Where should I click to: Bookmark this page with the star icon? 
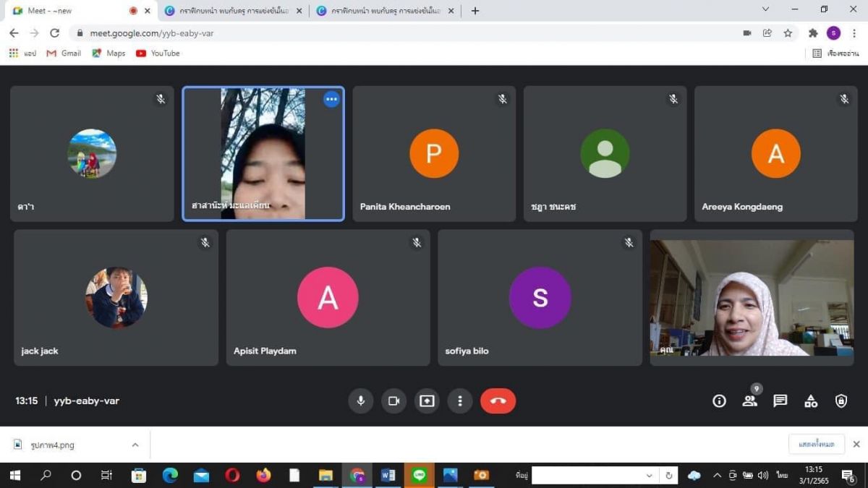click(x=788, y=33)
